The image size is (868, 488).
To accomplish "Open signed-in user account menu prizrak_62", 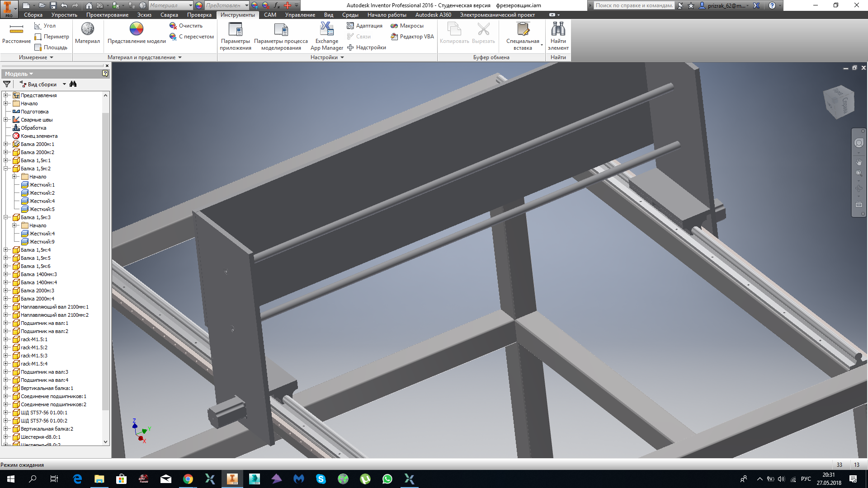I will (x=723, y=5).
